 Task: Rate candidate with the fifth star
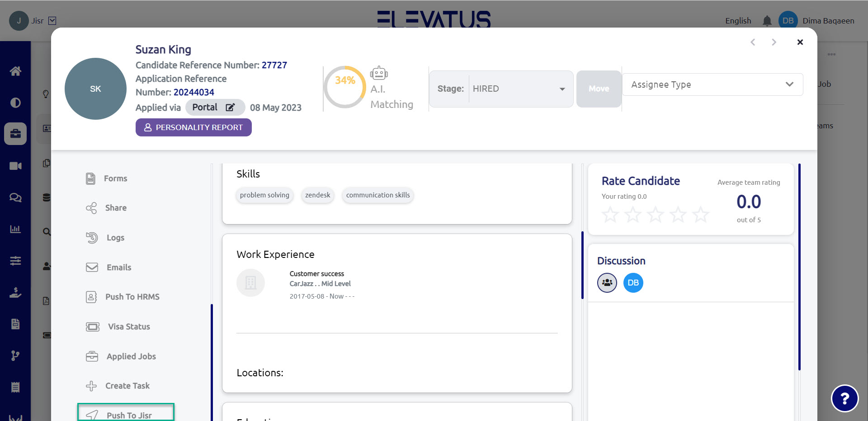pyautogui.click(x=700, y=215)
